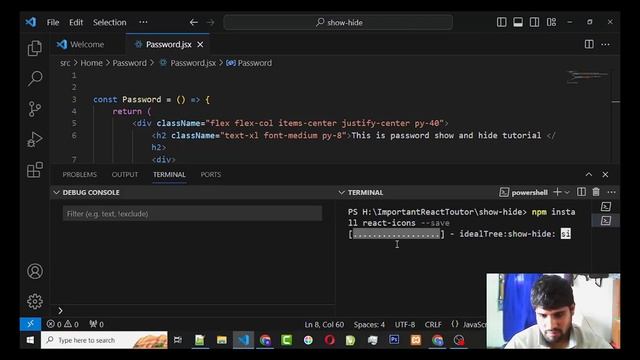The image size is (640, 360).
Task: Split the terminal pane
Action: pyautogui.click(x=581, y=192)
